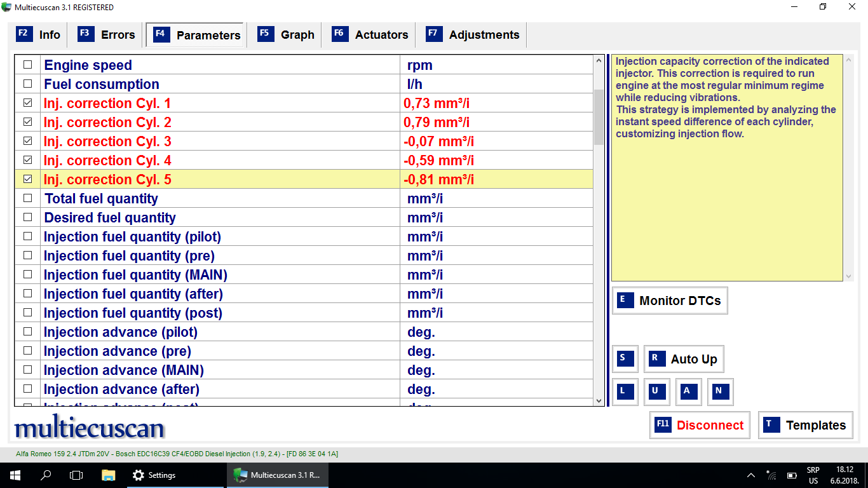Click the N shortcut button

point(720,392)
